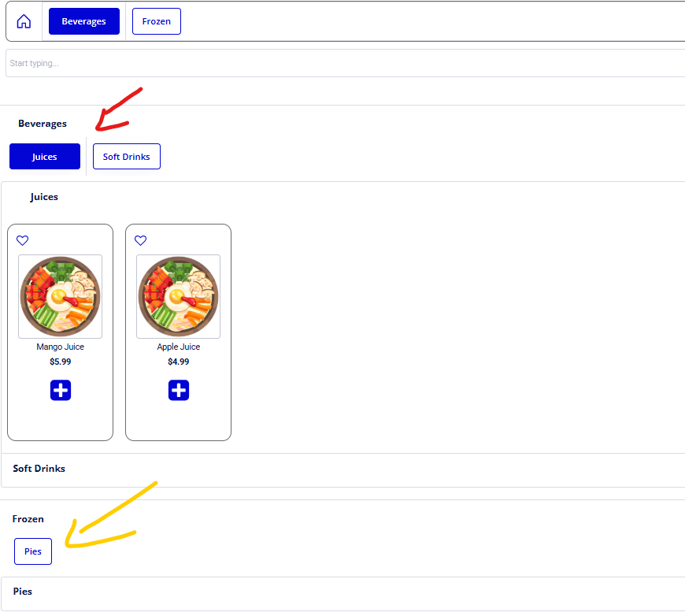Click the Apple Juice product name

(178, 347)
